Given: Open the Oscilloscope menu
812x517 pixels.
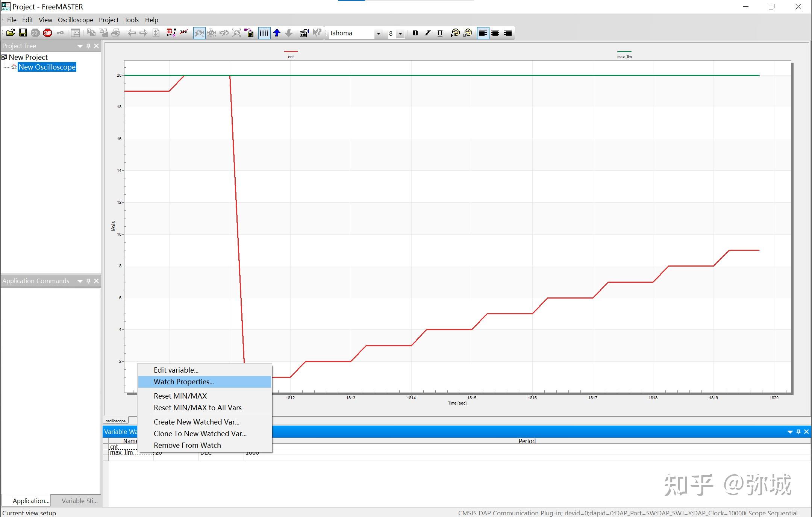Looking at the screenshot, I should 75,20.
